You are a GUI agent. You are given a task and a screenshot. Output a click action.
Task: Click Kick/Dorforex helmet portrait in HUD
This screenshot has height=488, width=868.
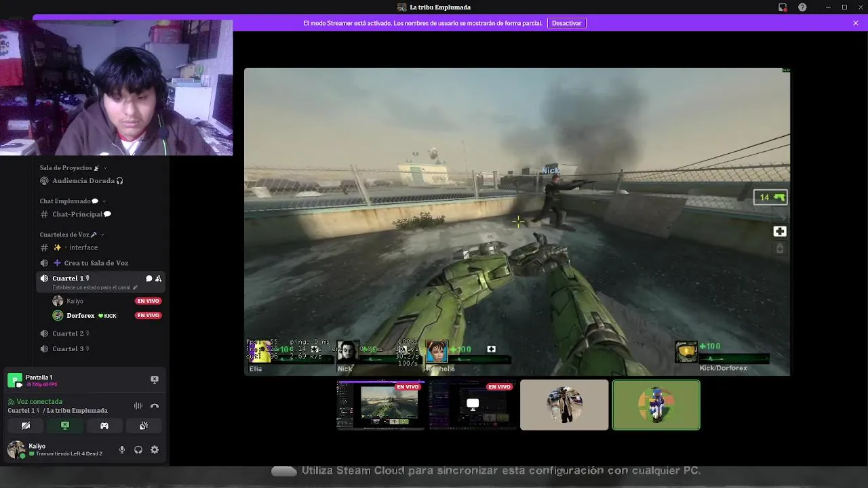pyautogui.click(x=686, y=352)
